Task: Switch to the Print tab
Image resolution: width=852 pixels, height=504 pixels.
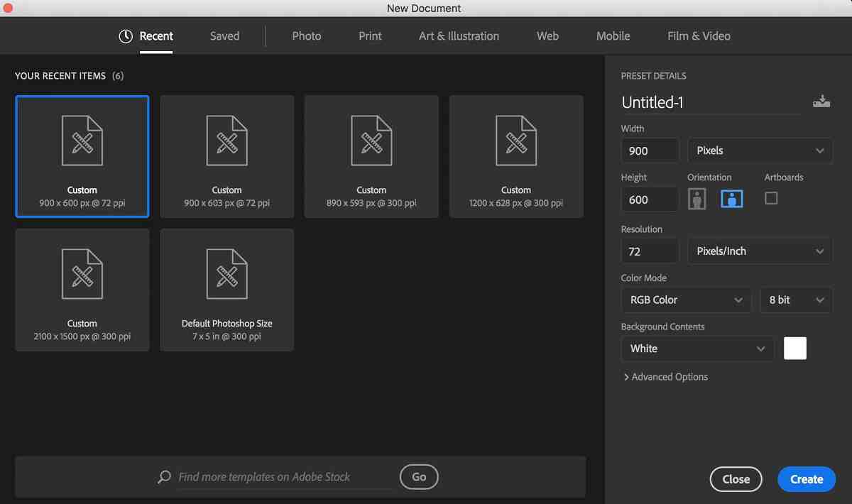Action: [x=370, y=36]
